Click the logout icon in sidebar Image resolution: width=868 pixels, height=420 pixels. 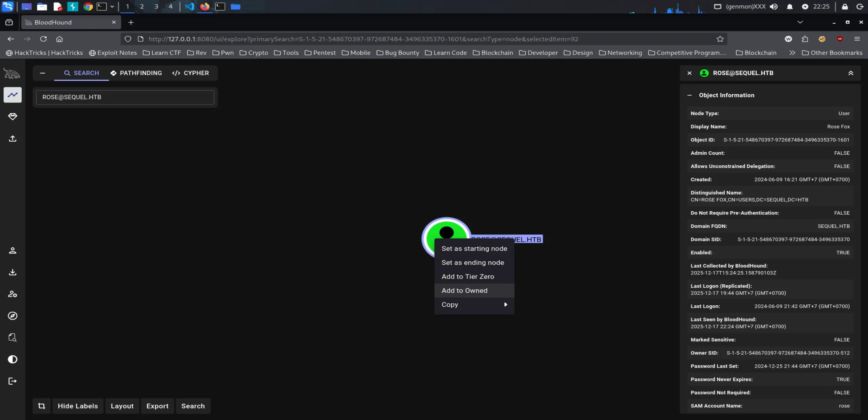click(13, 381)
